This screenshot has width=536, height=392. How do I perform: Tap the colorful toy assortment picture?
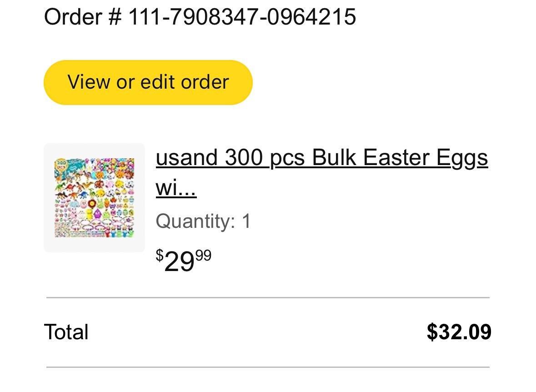click(x=94, y=197)
